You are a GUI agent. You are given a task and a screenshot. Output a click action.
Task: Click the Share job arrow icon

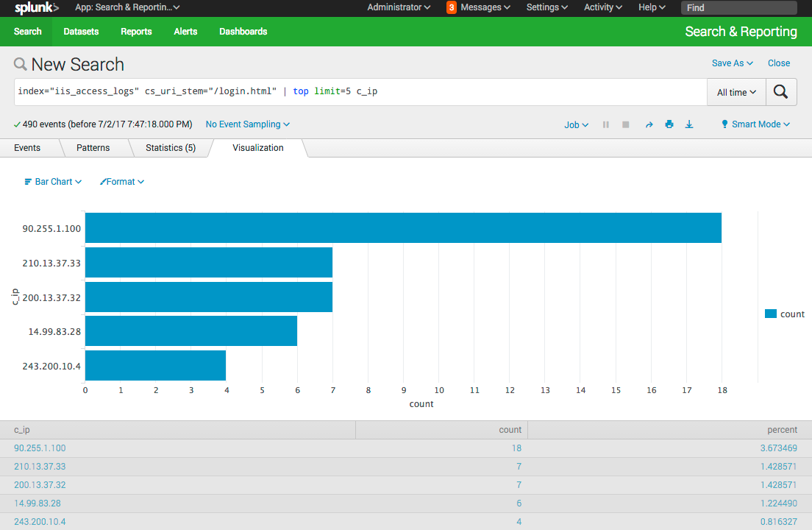coord(649,124)
